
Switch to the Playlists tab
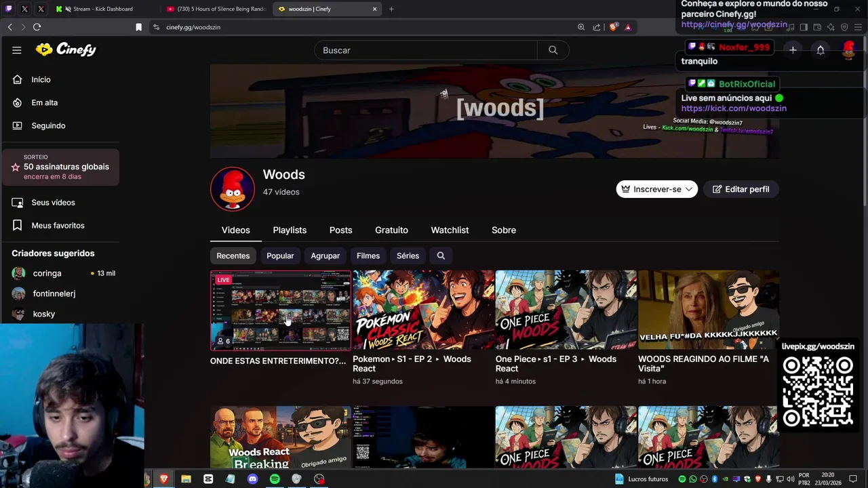(290, 230)
